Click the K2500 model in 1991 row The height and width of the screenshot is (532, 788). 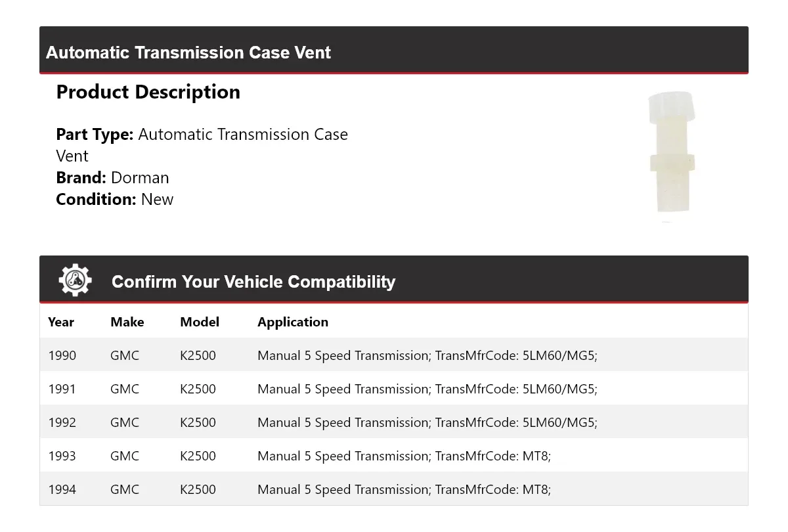point(198,389)
